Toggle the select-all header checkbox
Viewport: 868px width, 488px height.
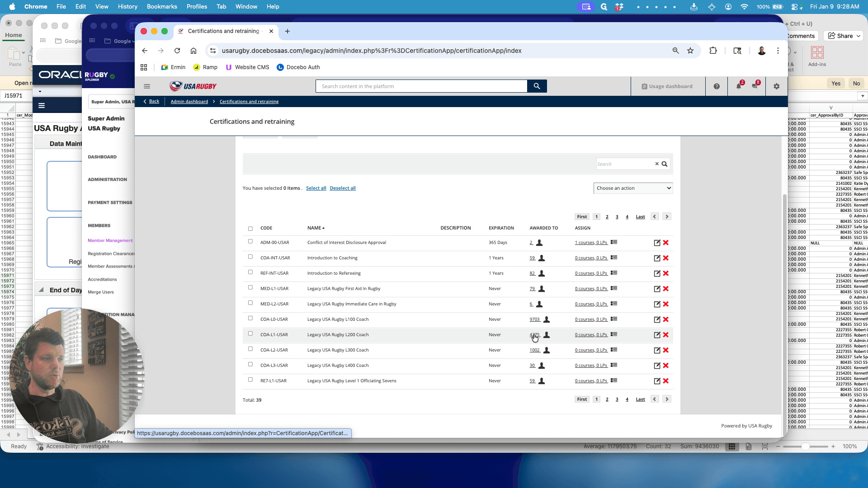250,229
